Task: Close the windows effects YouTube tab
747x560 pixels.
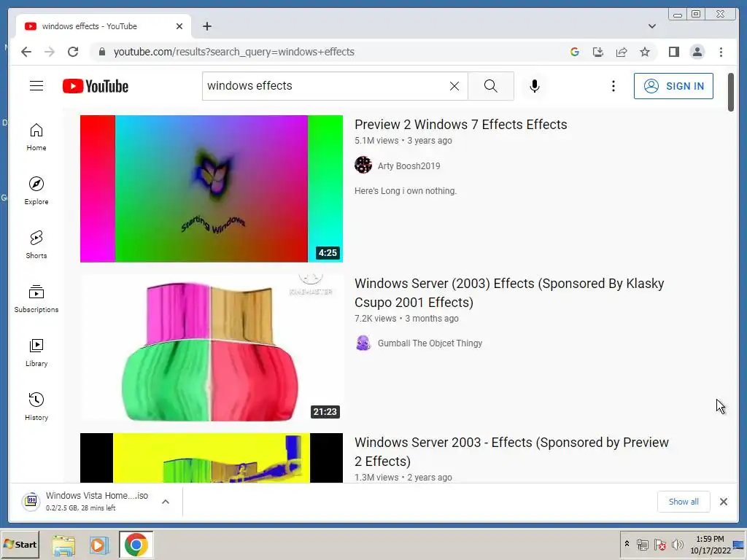Action: coord(179,26)
